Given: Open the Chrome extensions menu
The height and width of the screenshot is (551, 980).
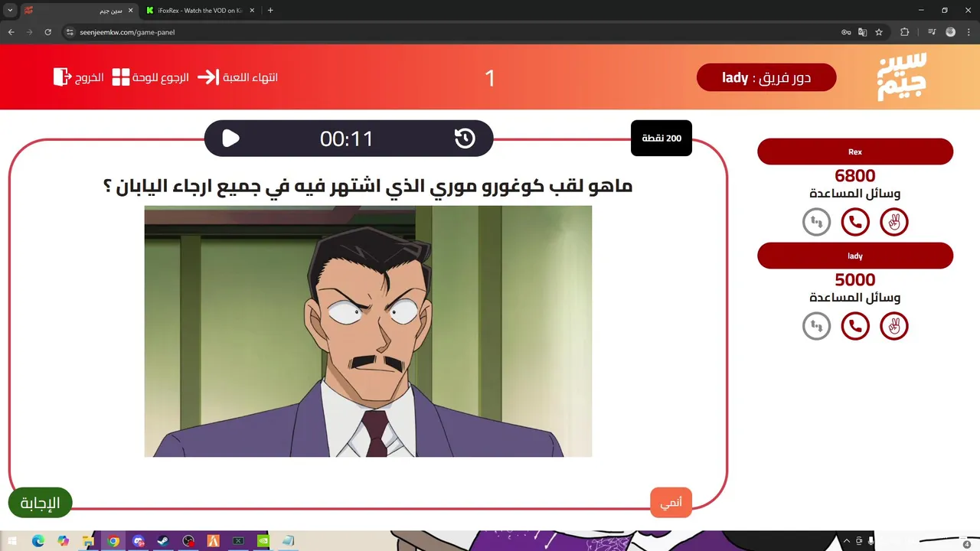Looking at the screenshot, I should tap(904, 32).
